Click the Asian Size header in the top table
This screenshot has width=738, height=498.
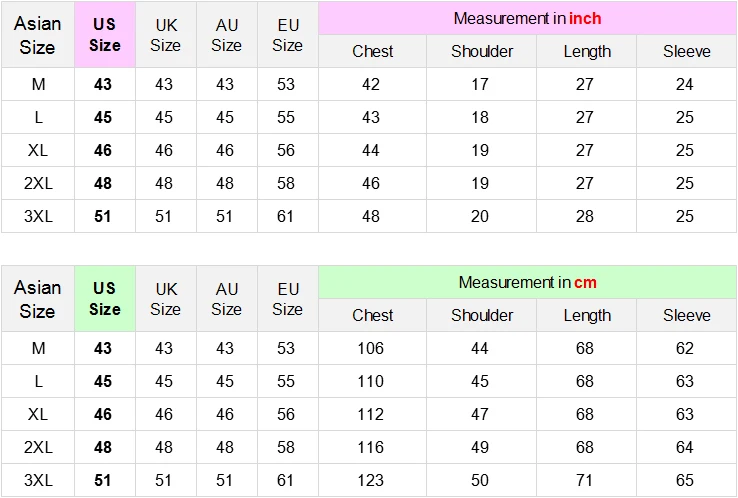tap(38, 34)
